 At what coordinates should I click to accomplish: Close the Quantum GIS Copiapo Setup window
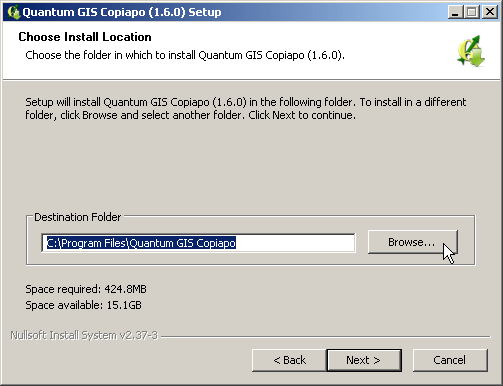pos(490,12)
